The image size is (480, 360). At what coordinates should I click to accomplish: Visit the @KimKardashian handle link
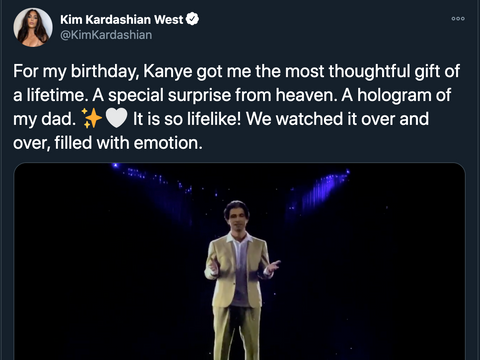coord(106,35)
